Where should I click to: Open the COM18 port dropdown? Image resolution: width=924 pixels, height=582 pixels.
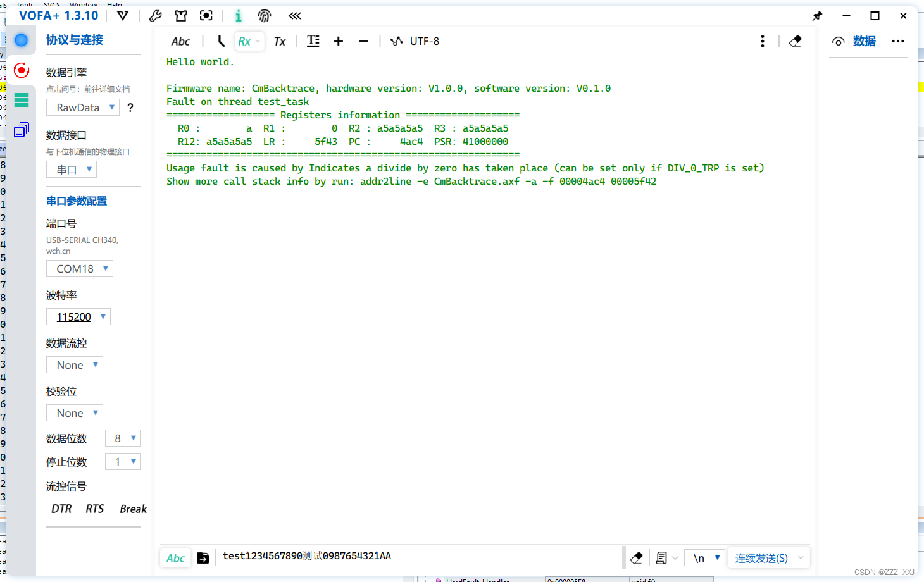coord(80,269)
